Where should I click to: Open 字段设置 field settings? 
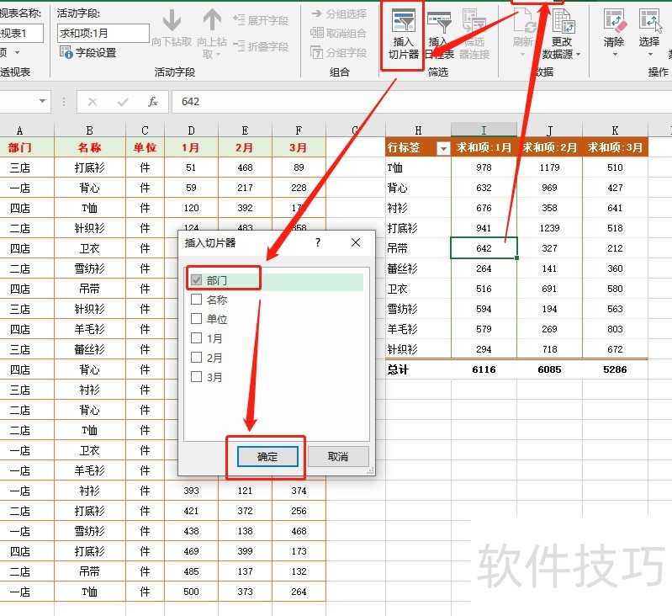click(x=88, y=52)
